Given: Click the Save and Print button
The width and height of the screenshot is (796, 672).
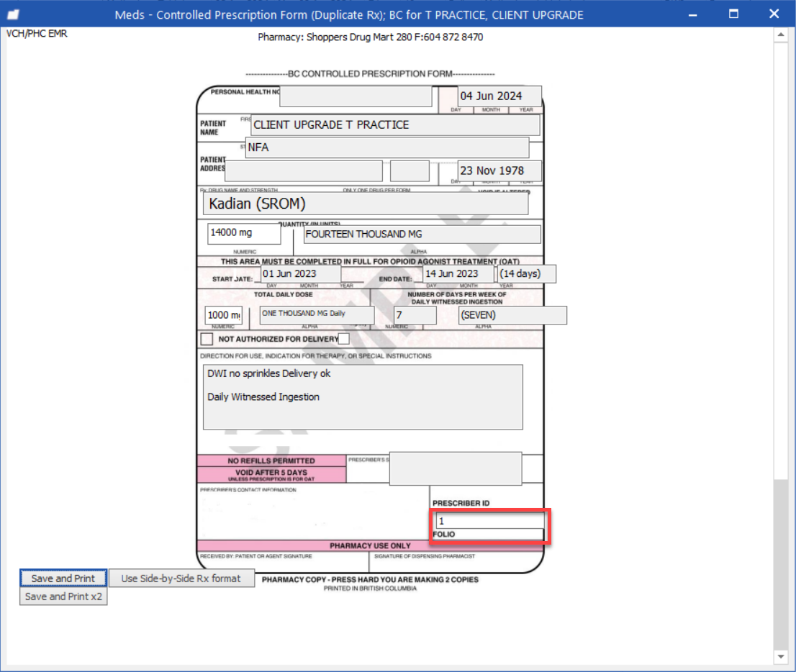Looking at the screenshot, I should pyautogui.click(x=63, y=578).
